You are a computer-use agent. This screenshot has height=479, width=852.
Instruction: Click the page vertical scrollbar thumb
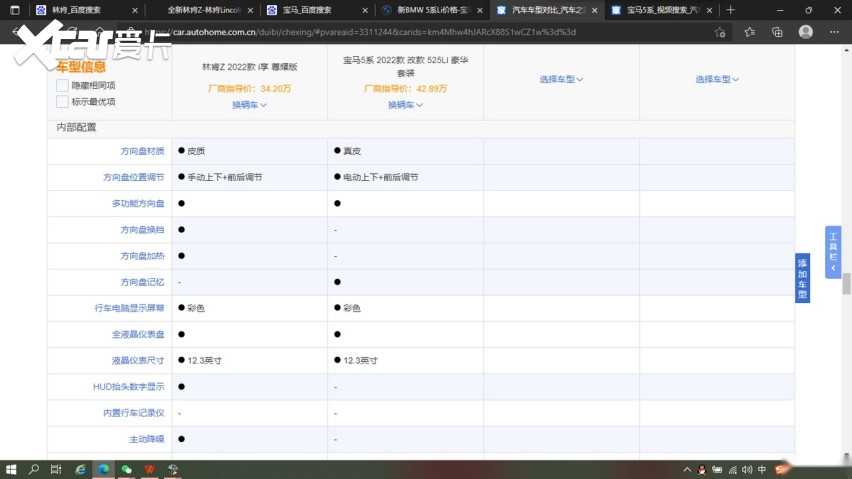coord(847,284)
